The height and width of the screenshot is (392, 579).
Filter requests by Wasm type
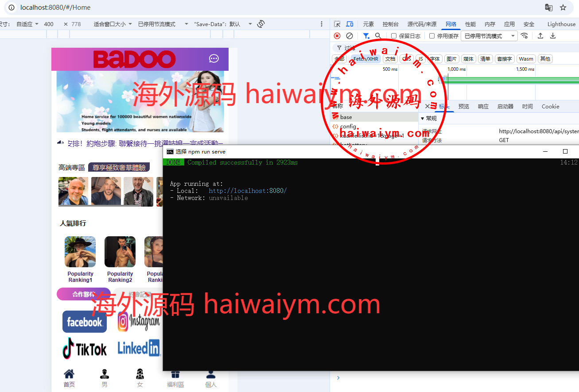tap(526, 59)
